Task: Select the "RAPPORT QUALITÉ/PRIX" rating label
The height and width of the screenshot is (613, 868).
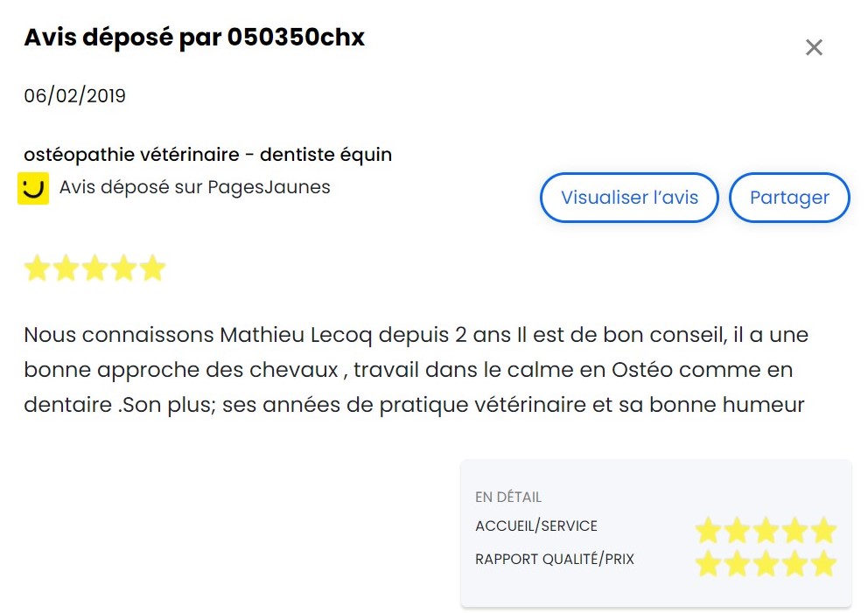Action: [555, 559]
